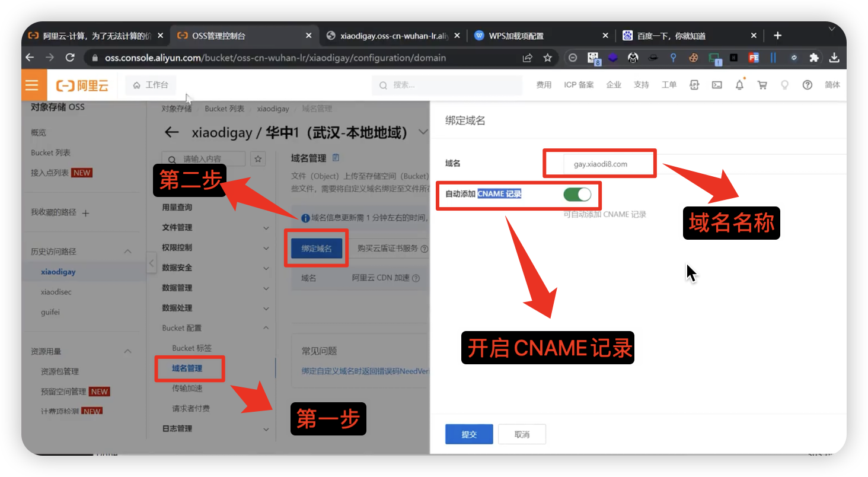This screenshot has height=477, width=868.
Task: Open the help question mark icon
Action: (807, 85)
